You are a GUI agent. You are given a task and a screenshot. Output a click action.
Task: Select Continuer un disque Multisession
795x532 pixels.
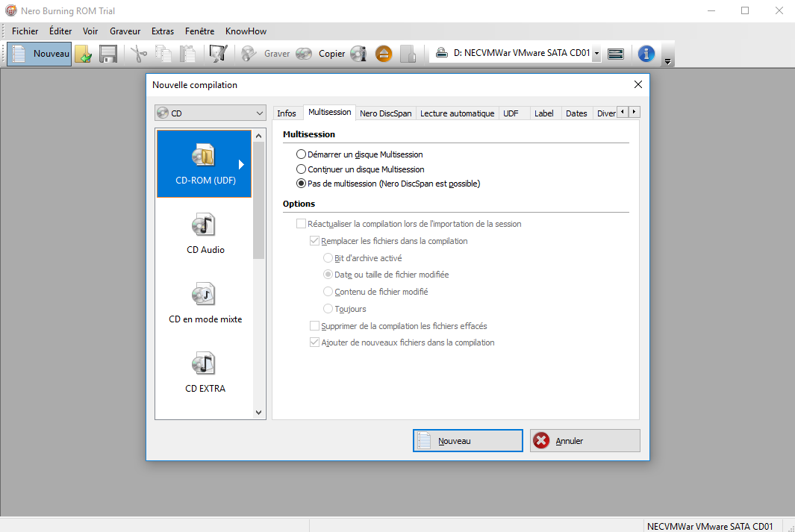301,169
